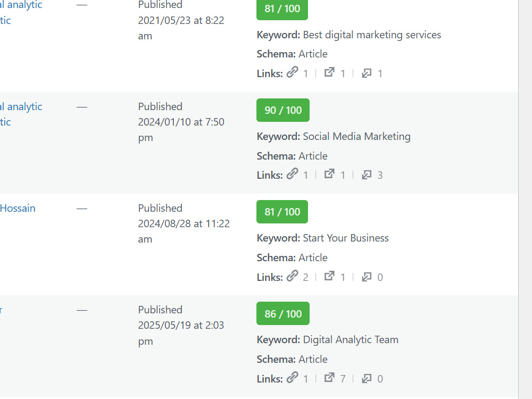The width and height of the screenshot is (532, 399).
Task: Click incoming links icon in Start Your Business row
Action: pyautogui.click(x=367, y=277)
